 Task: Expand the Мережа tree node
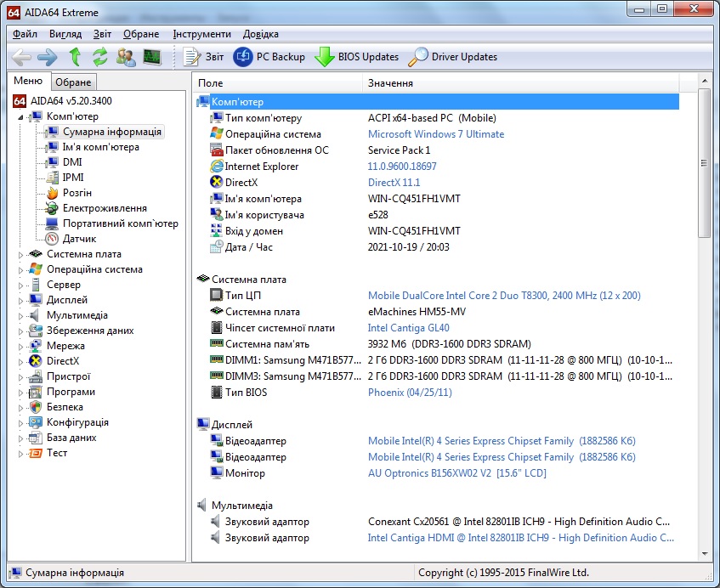[20, 347]
